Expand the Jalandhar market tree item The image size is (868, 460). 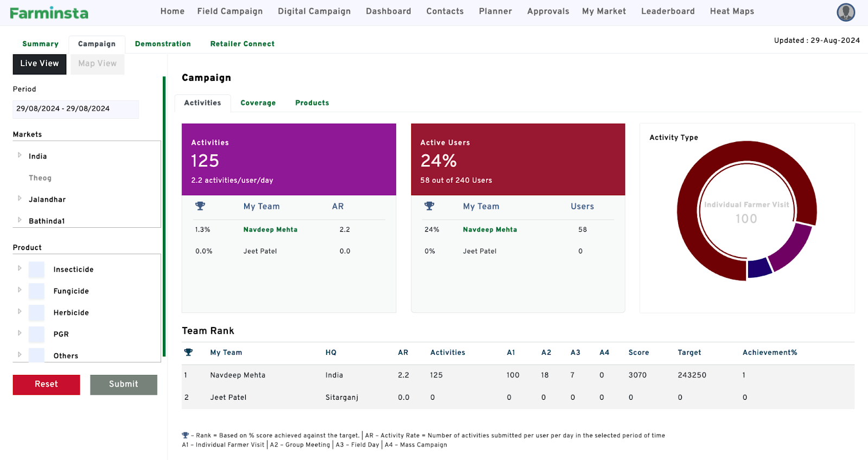(x=20, y=199)
